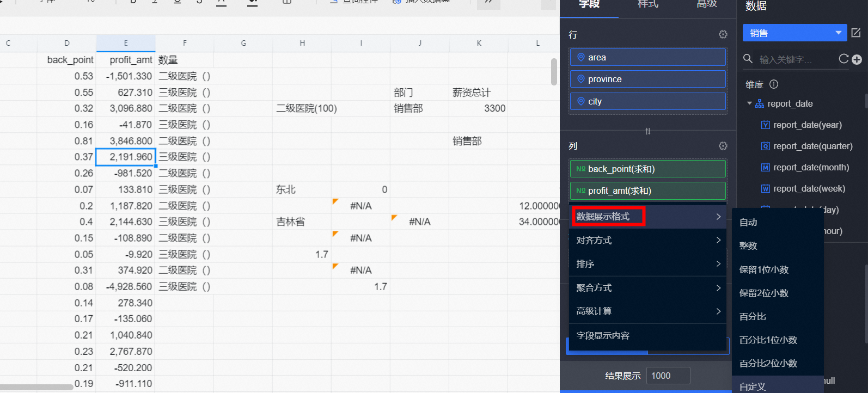Click the spreadsheet vertical scrollbar
The height and width of the screenshot is (393, 868).
tap(554, 72)
